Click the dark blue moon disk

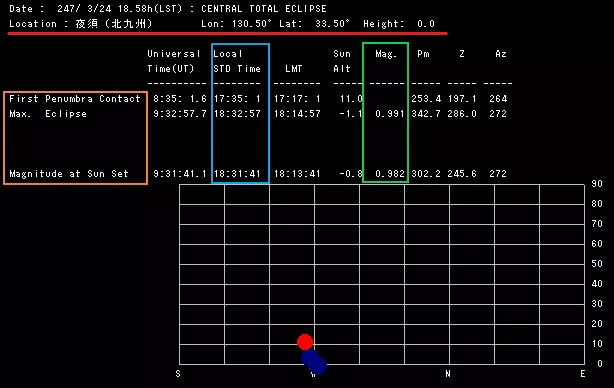click(x=314, y=362)
